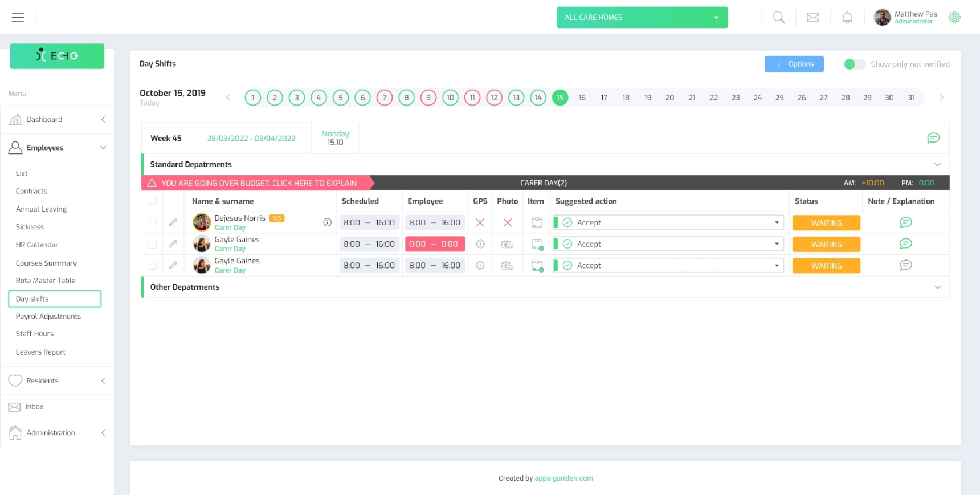Click edit pencil for Dejesus Norris

[x=173, y=222]
